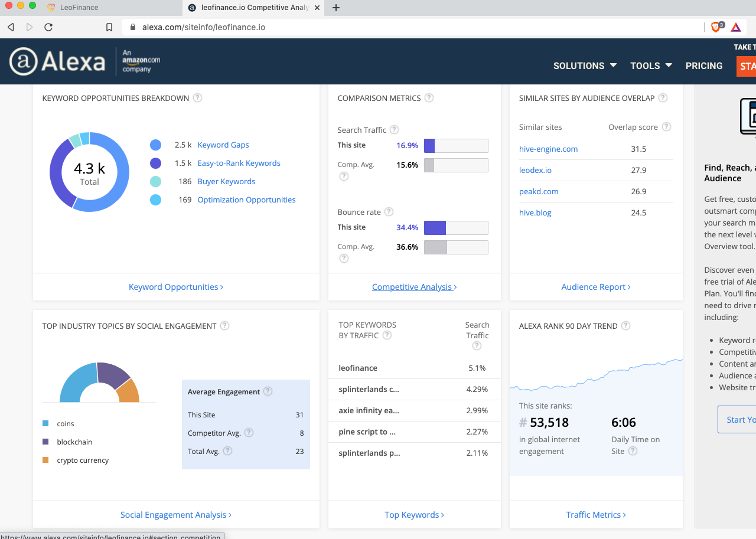The image size is (756, 539).
Task: Click the Alexa logo in header
Action: pos(57,61)
